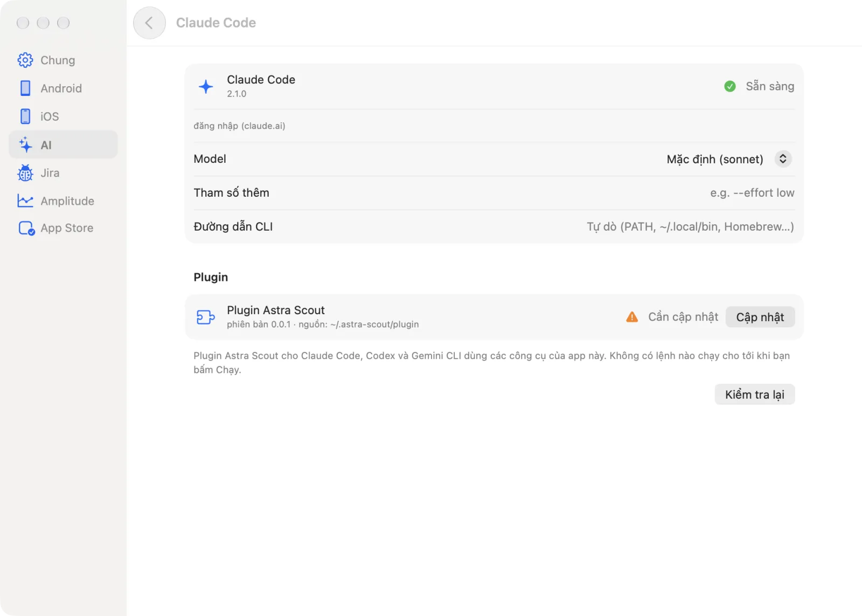Click the gear icon next to Chung
This screenshot has height=616, width=862.
coord(25,60)
